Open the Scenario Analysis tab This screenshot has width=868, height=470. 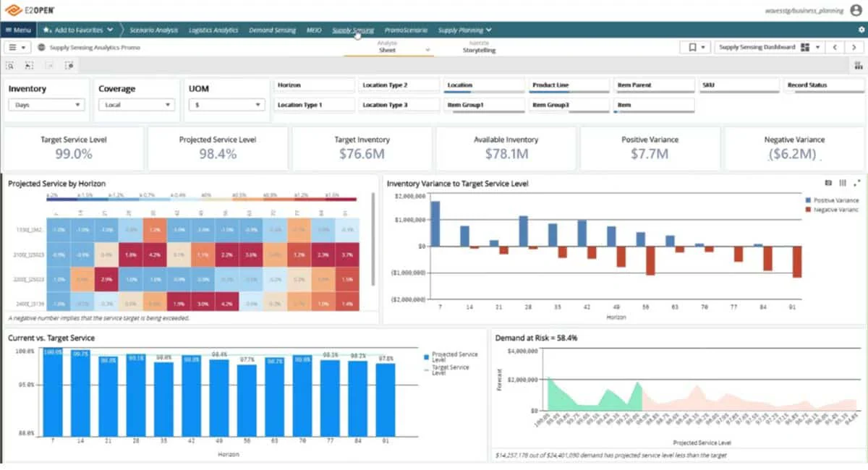pyautogui.click(x=153, y=30)
